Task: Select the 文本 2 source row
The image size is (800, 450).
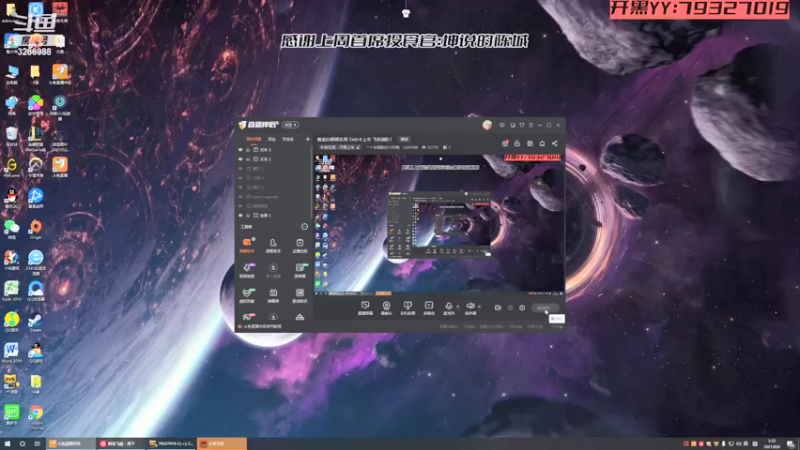Action: (x=273, y=159)
